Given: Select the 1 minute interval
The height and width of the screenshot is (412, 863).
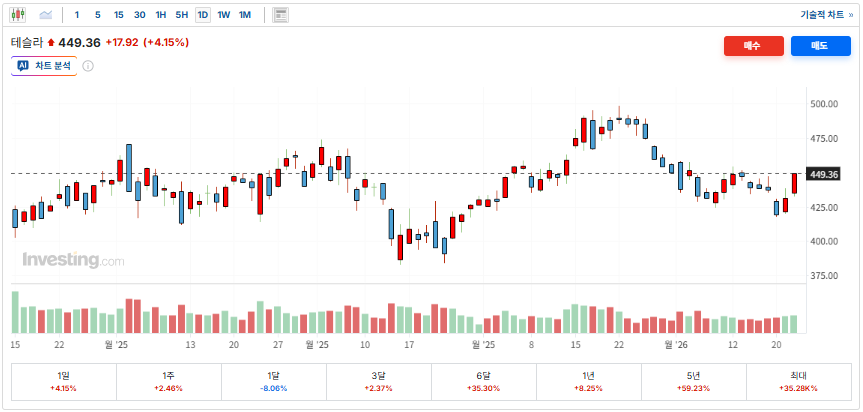Looking at the screenshot, I should (77, 15).
